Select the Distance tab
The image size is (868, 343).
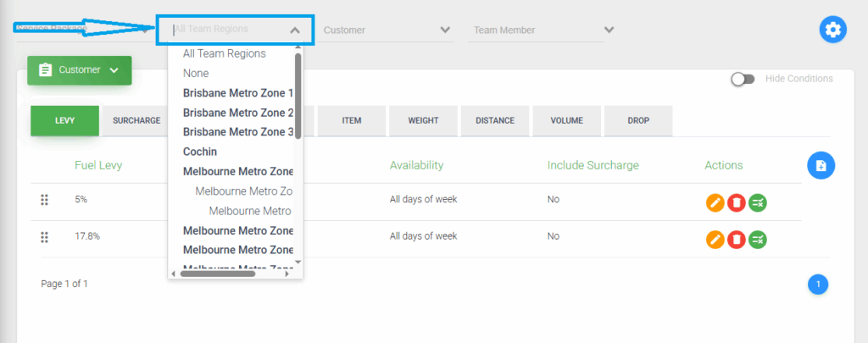495,121
